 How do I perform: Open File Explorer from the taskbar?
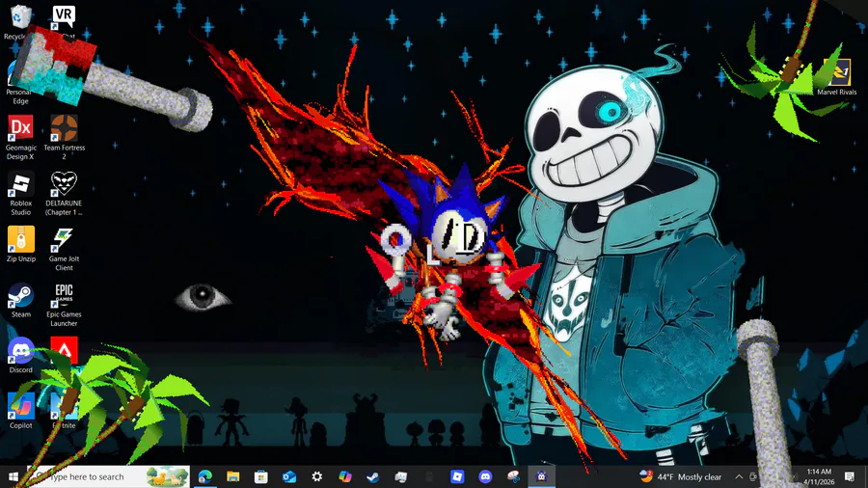233,476
